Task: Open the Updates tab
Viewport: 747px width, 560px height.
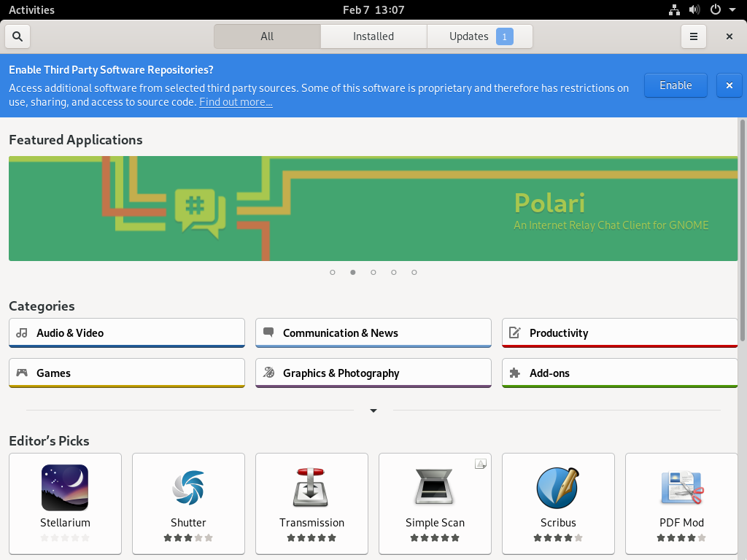Action: (480, 36)
